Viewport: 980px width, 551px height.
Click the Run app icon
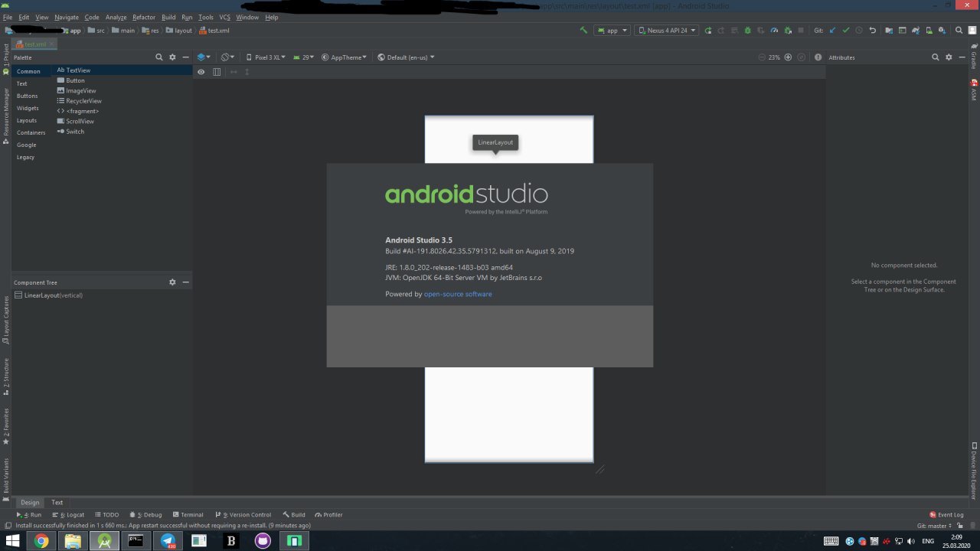tap(708, 31)
